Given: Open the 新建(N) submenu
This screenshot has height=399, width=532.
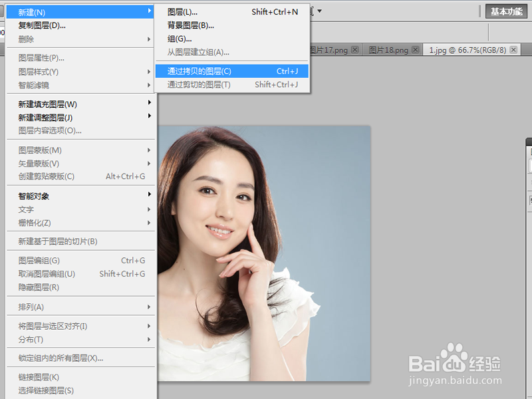Looking at the screenshot, I should 80,12.
